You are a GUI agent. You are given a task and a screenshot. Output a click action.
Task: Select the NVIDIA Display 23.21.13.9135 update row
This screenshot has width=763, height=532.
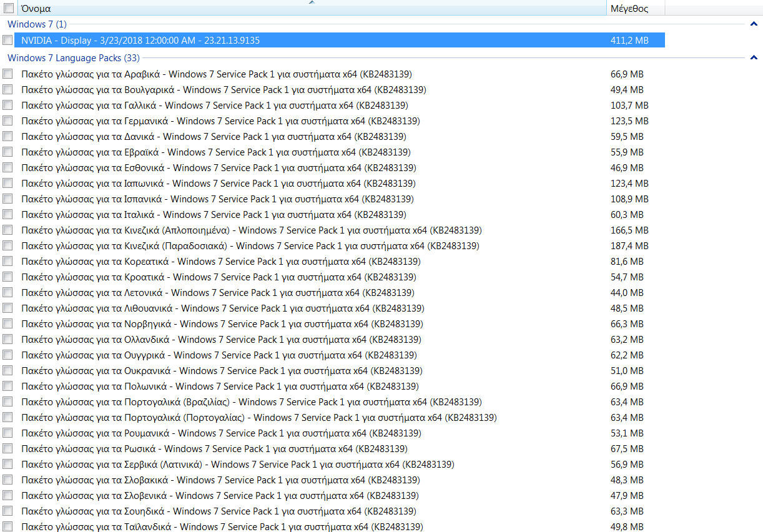click(x=340, y=40)
